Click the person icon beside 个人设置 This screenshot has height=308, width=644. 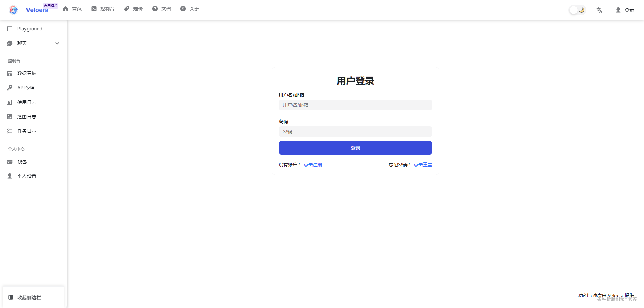(10, 176)
